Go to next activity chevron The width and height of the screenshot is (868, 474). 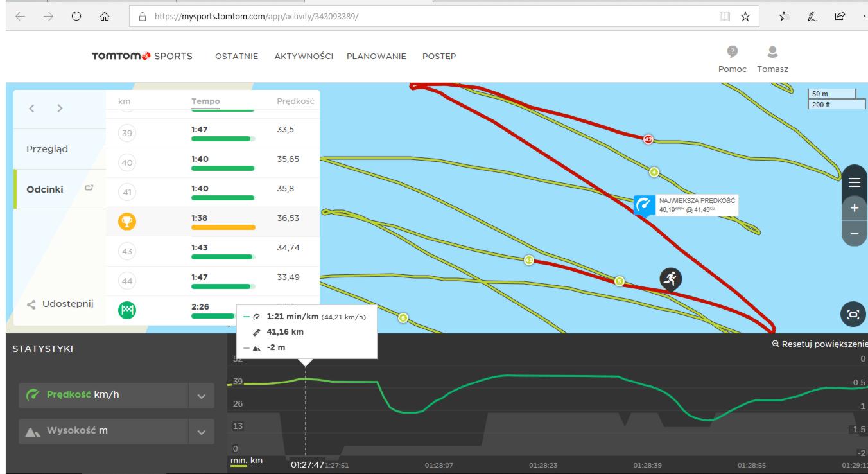click(60, 109)
